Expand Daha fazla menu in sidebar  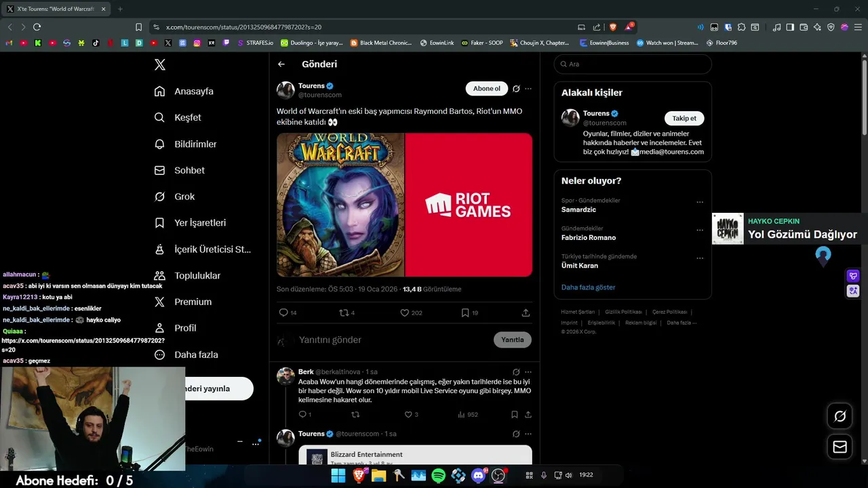pyautogui.click(x=186, y=354)
